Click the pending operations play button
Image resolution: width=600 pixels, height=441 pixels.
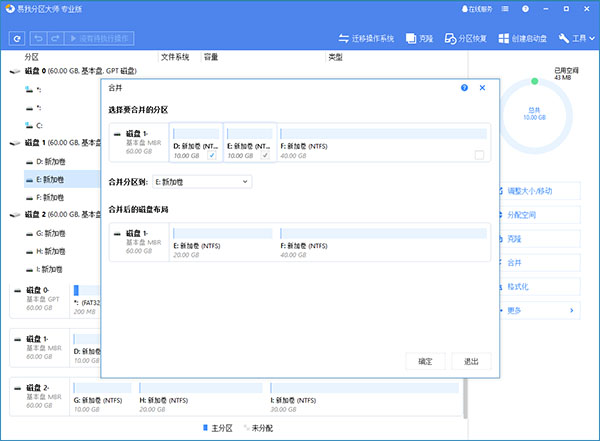tap(99, 38)
